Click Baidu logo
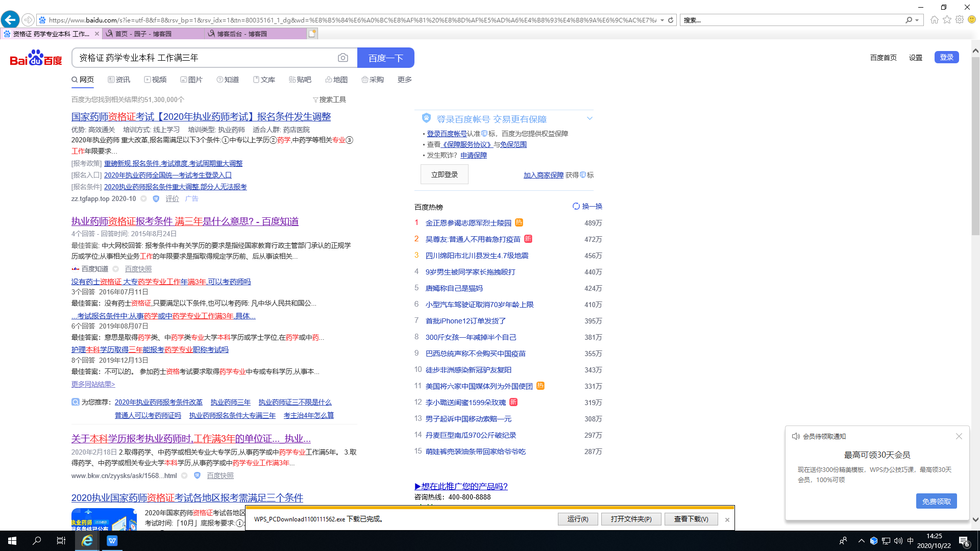 pyautogui.click(x=36, y=58)
